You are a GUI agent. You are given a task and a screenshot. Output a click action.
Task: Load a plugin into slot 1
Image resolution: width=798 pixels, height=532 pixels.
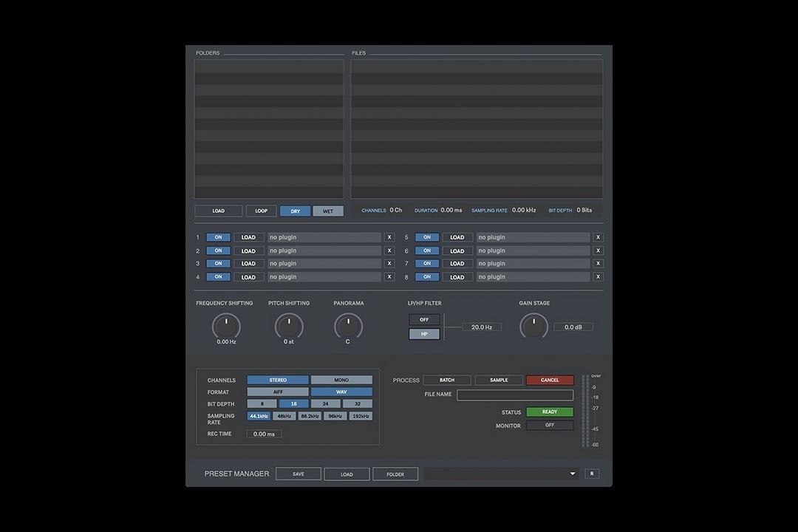click(x=248, y=237)
